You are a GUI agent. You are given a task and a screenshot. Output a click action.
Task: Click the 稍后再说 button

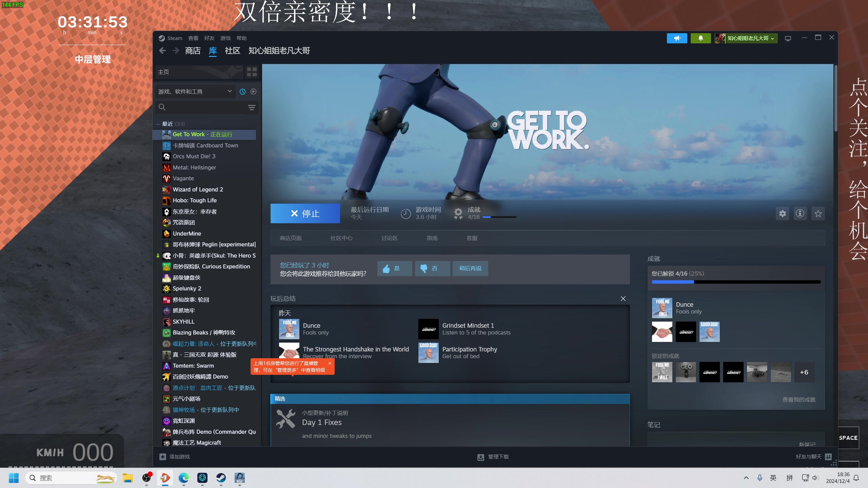tap(470, 268)
